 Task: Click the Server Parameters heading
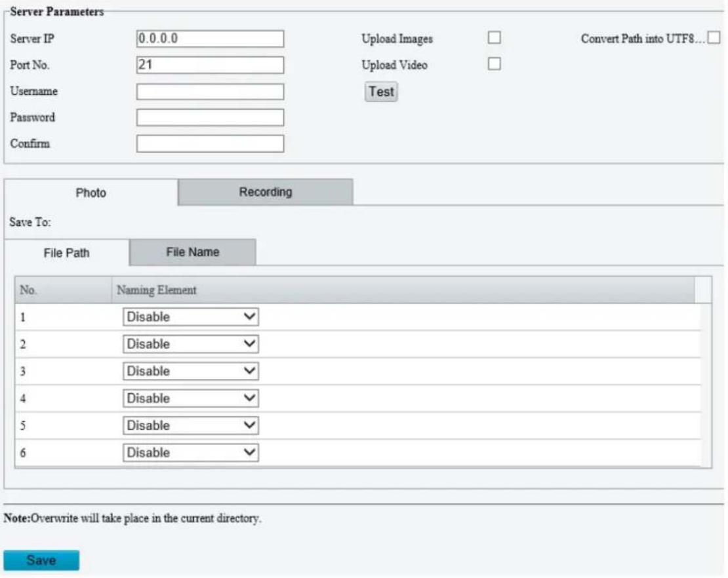[56, 12]
